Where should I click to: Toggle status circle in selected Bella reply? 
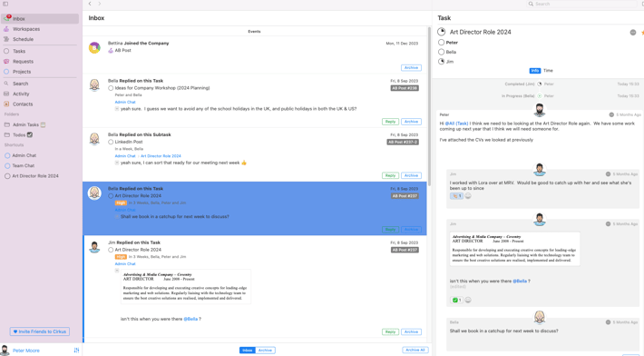111,195
